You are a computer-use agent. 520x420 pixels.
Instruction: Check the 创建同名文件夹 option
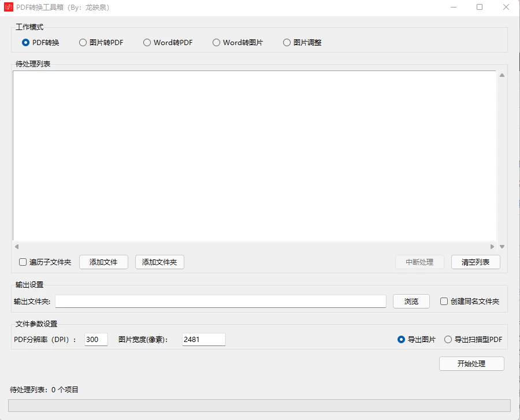[443, 301]
